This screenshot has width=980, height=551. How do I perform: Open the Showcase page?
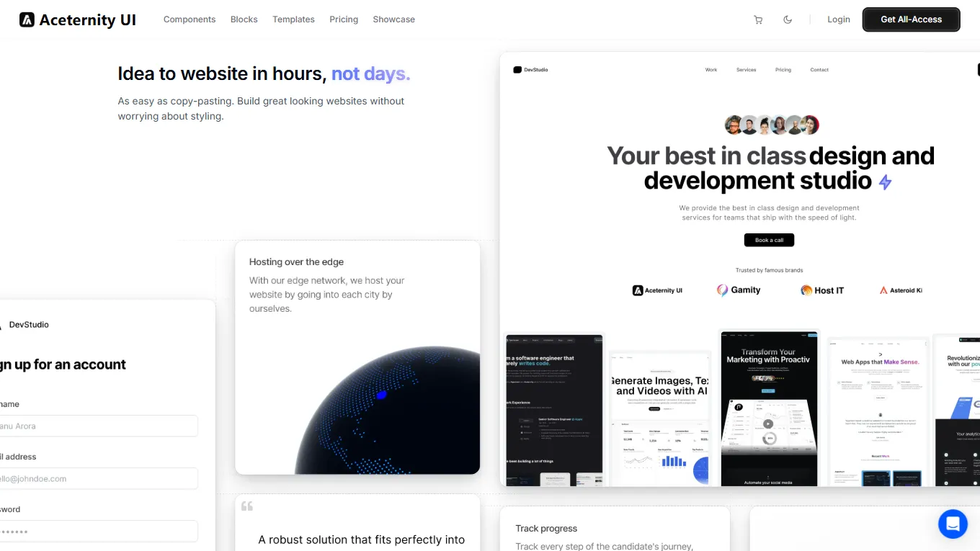click(x=393, y=19)
